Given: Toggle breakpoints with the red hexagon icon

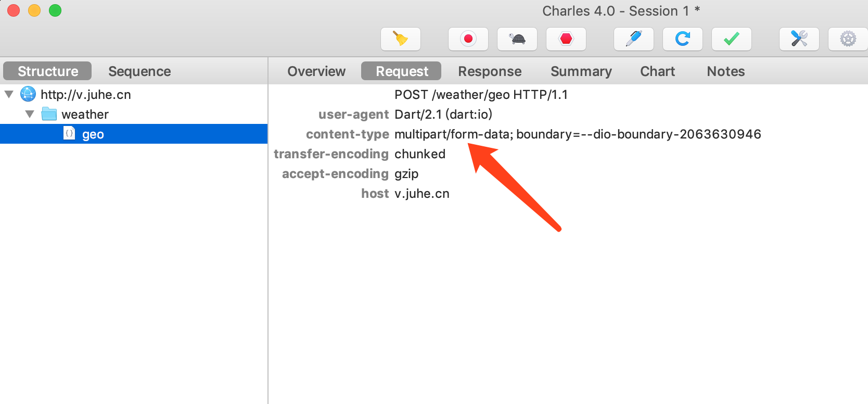Looking at the screenshot, I should (566, 39).
